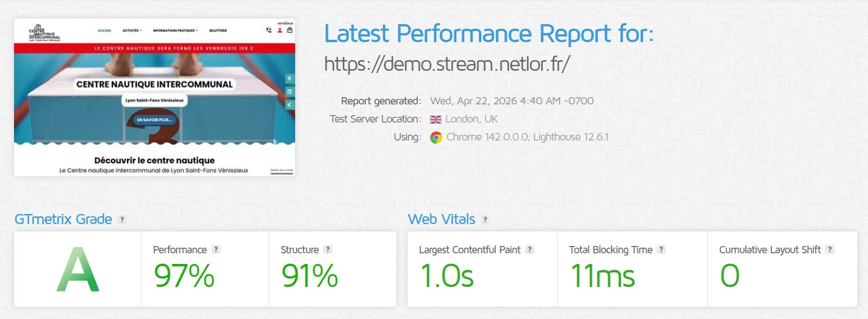Select the Billetterie menu item in preview
This screenshot has width=868, height=319.
click(x=218, y=30)
